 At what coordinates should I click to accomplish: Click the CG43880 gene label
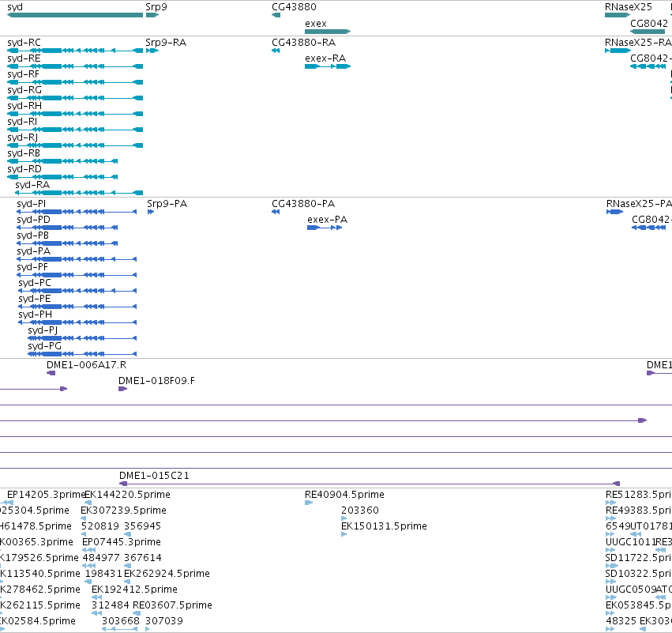(294, 7)
